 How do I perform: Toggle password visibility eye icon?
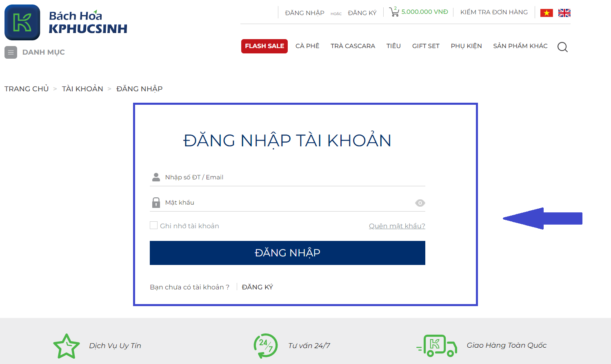coord(420,203)
